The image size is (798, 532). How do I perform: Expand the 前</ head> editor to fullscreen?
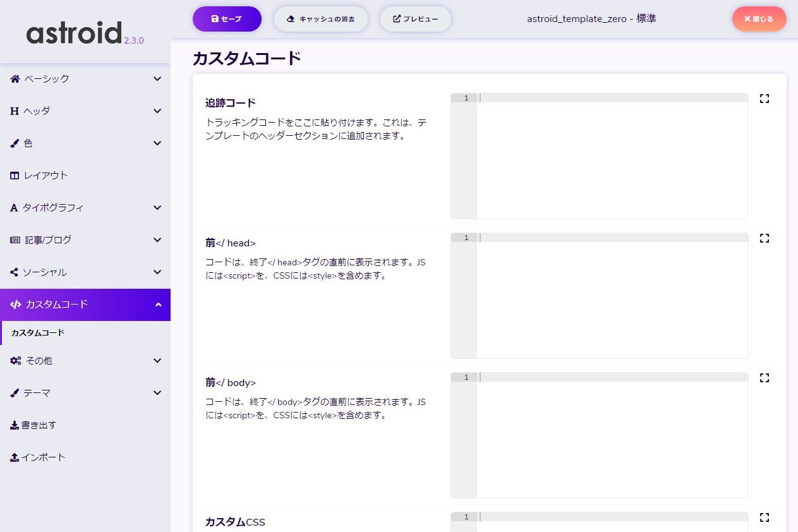(x=765, y=238)
